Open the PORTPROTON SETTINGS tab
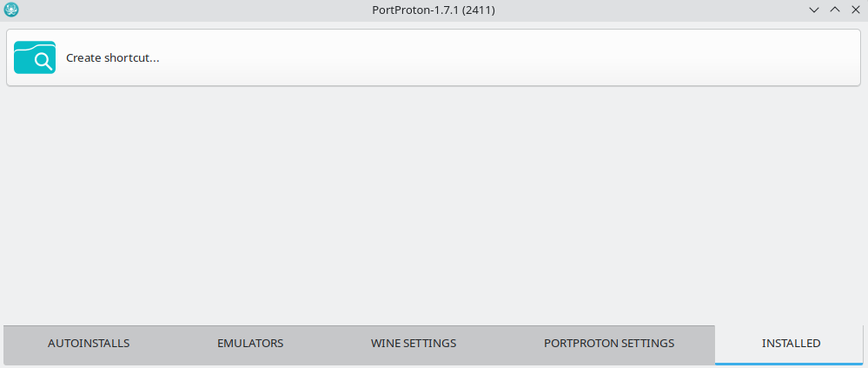Viewport: 868px width, 368px height. [x=609, y=344]
